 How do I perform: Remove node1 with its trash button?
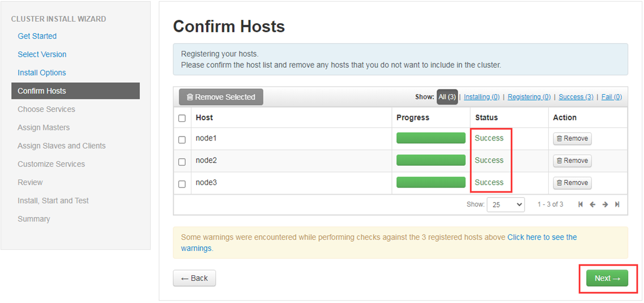pos(572,138)
